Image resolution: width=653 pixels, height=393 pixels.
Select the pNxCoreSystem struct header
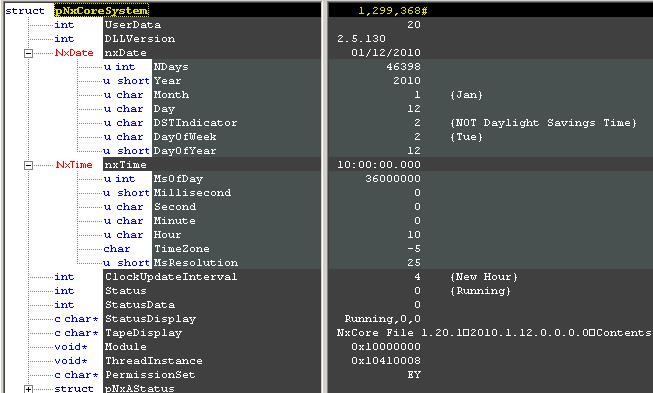[101, 10]
